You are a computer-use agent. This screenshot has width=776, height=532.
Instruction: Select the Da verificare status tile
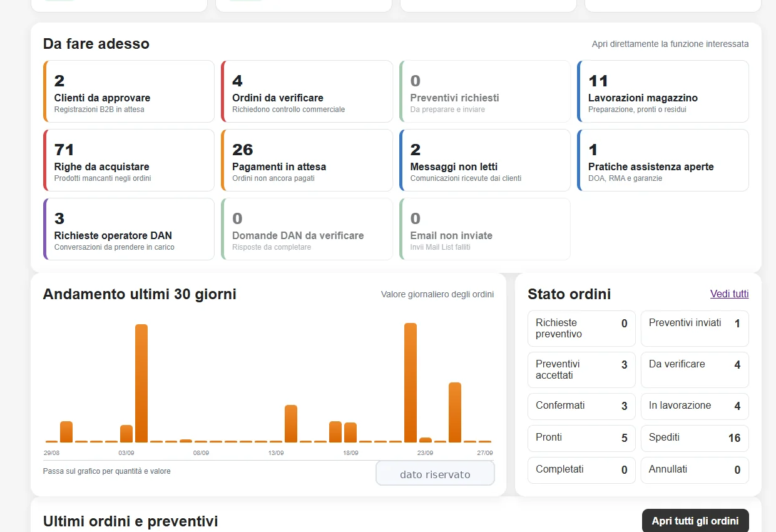click(x=695, y=370)
